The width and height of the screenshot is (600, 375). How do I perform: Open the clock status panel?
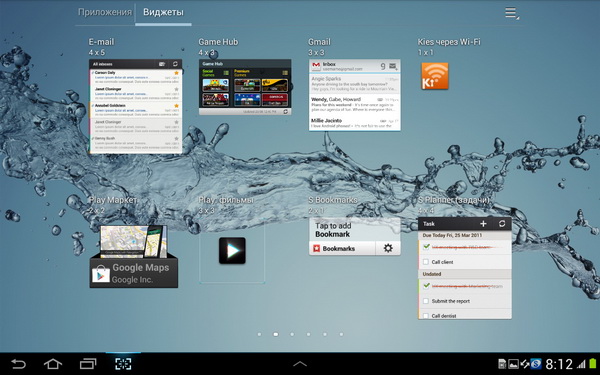coord(559,364)
